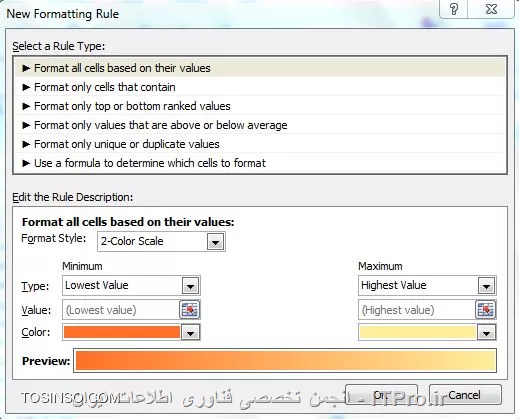
Task: Click the Maximum value range selector icon
Action: [485, 310]
